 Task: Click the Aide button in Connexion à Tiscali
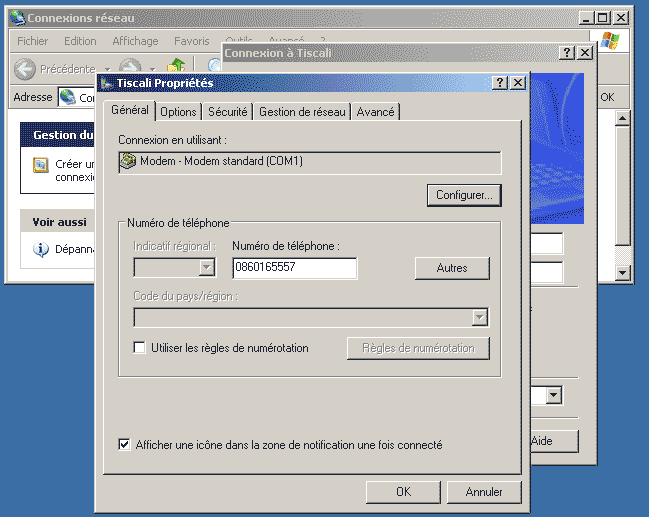pos(554,441)
